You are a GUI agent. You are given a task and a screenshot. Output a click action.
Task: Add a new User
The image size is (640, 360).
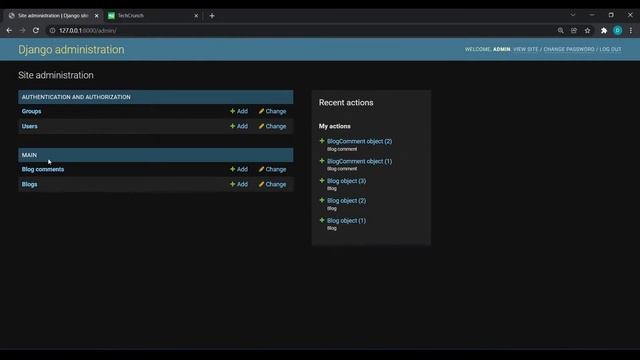click(x=239, y=127)
